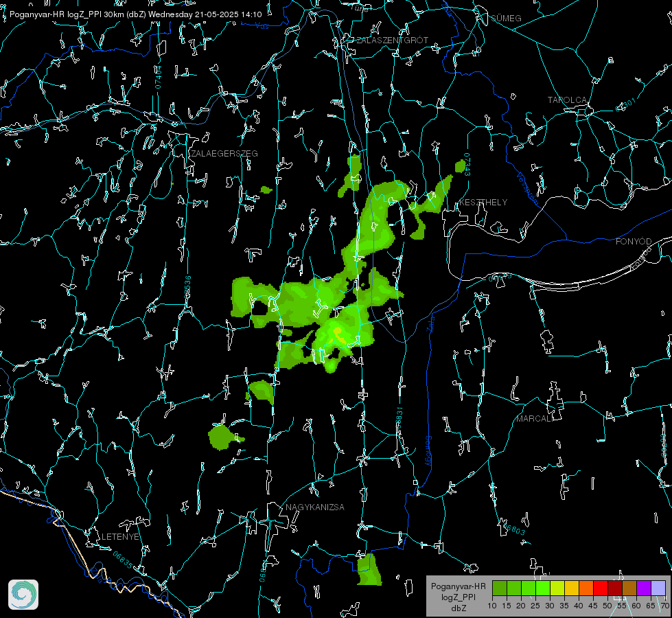
Task: Click the 50–55 dBZ dark red legend swatch
Action: 615,588
